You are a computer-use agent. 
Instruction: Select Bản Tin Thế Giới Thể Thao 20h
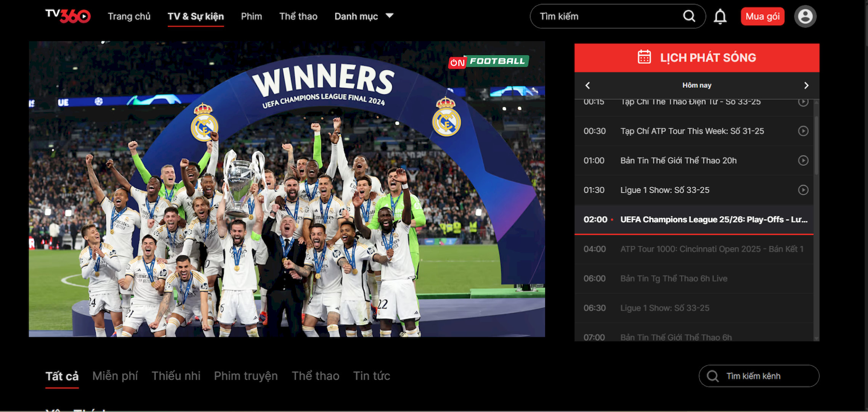694,160
